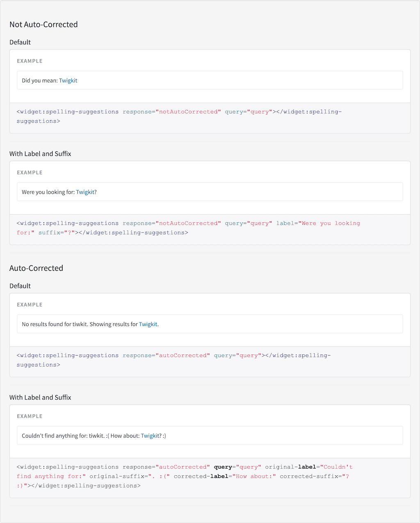420x523 pixels.
Task: Follow the Twigkit link after "Showing results for"
Action: click(x=148, y=324)
